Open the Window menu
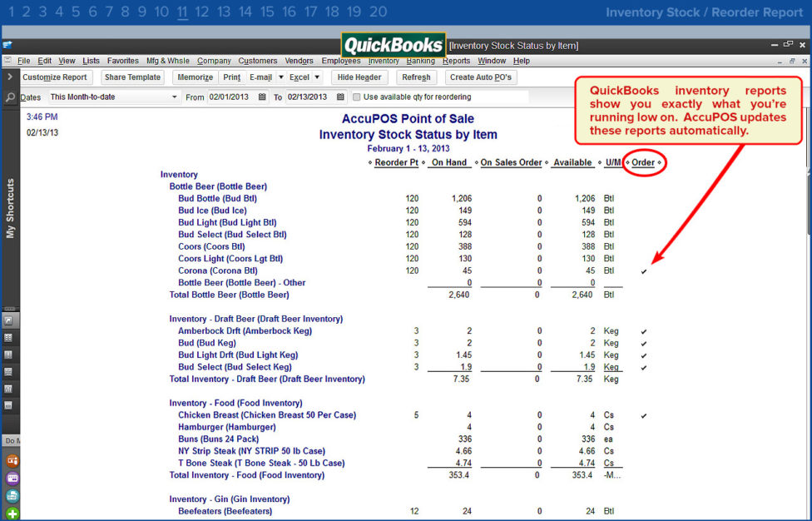This screenshot has width=812, height=521. click(x=492, y=61)
